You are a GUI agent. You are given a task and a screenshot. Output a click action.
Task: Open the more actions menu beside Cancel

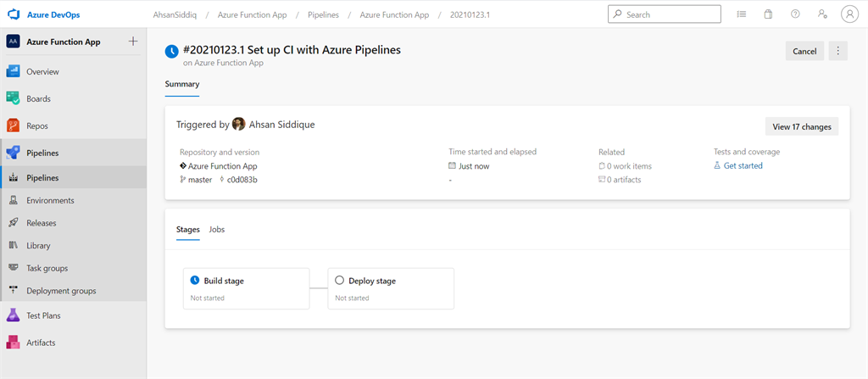point(837,51)
